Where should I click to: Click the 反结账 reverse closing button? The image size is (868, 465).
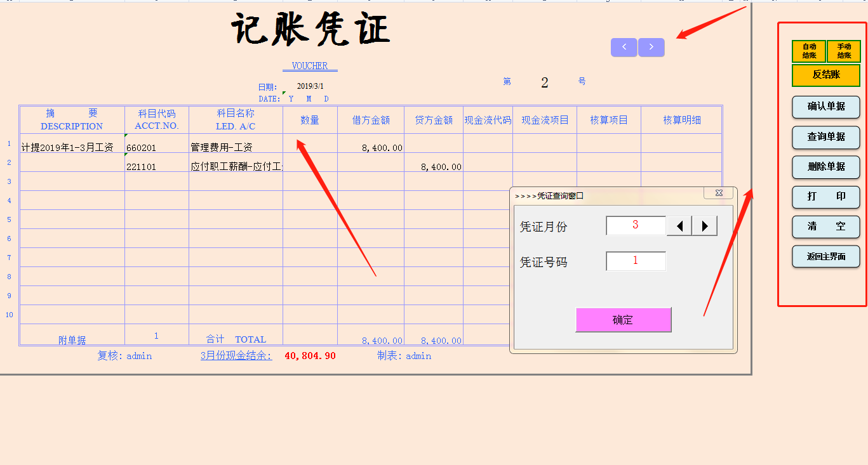tap(825, 75)
